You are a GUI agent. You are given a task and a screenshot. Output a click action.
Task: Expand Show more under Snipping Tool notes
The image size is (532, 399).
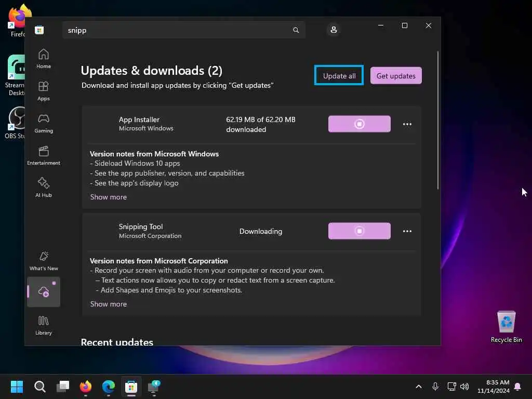pyautogui.click(x=108, y=304)
